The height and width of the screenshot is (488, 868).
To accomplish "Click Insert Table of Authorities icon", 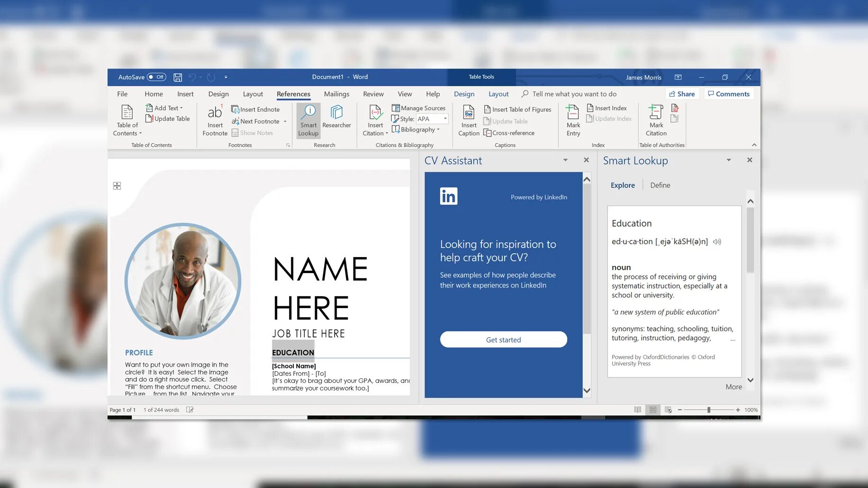I will (x=675, y=108).
